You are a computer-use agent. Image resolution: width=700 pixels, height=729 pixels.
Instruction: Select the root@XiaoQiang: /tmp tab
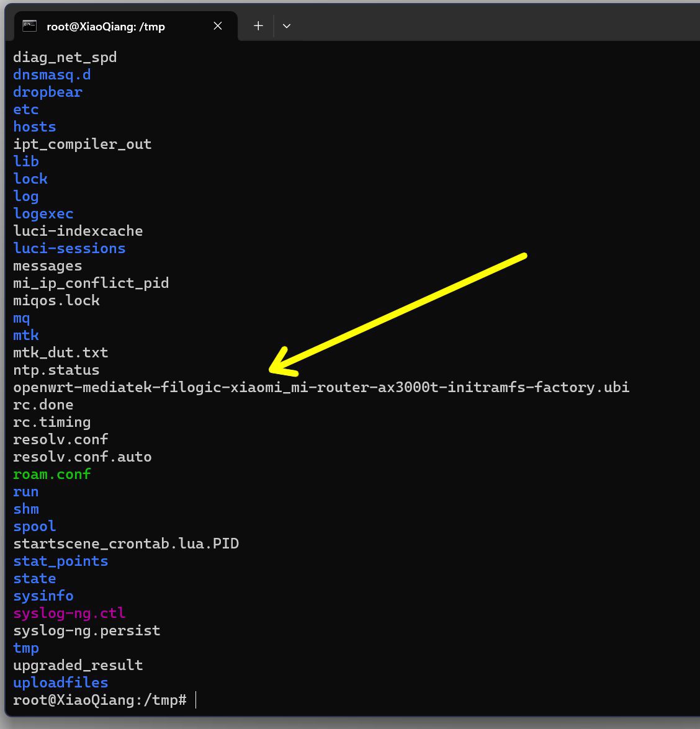pyautogui.click(x=125, y=26)
